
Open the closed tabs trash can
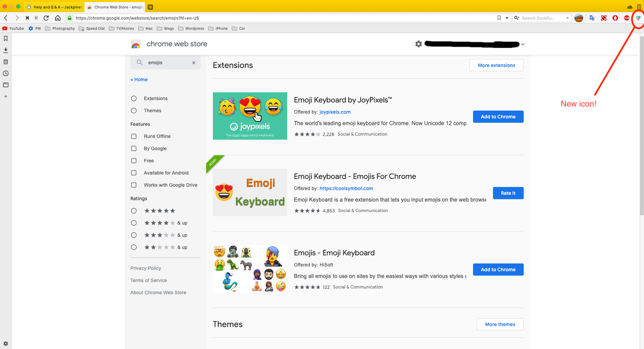639,7
